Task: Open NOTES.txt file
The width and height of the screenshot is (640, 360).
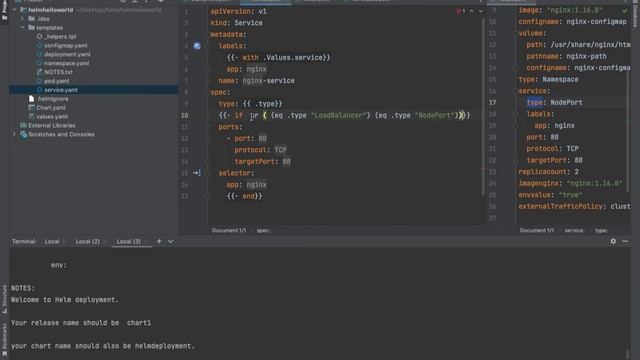Action: click(58, 72)
